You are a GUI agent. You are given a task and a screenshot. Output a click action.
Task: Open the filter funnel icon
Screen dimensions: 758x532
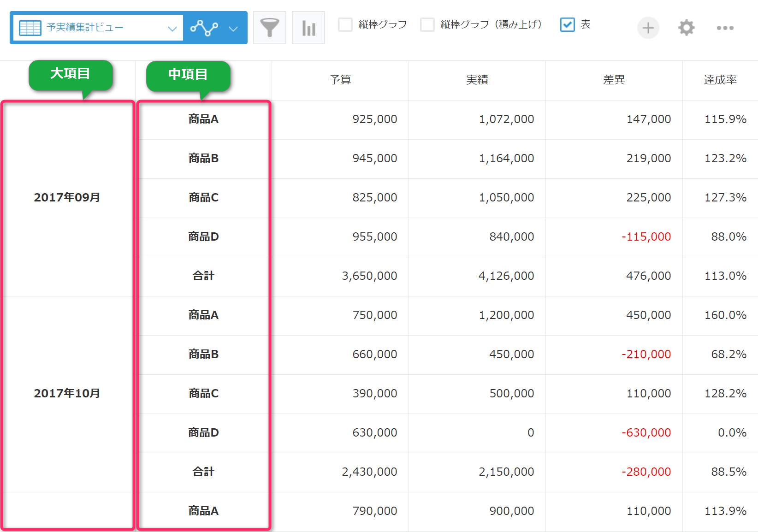click(270, 28)
